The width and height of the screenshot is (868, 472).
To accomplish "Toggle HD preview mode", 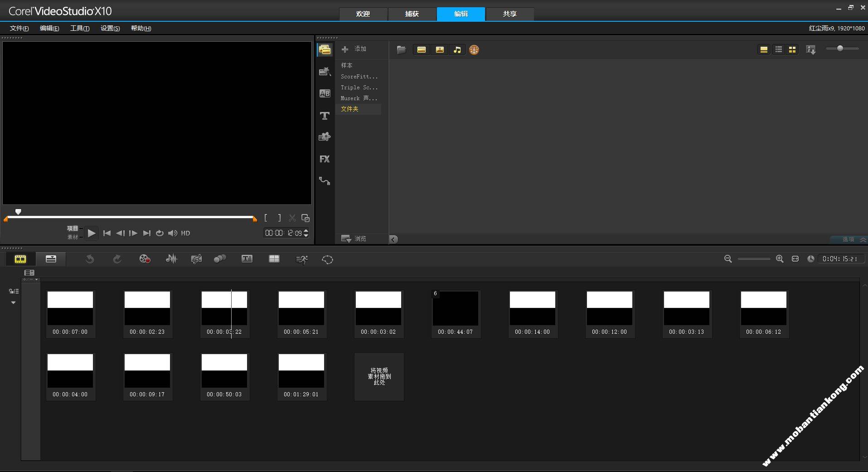I will click(185, 233).
